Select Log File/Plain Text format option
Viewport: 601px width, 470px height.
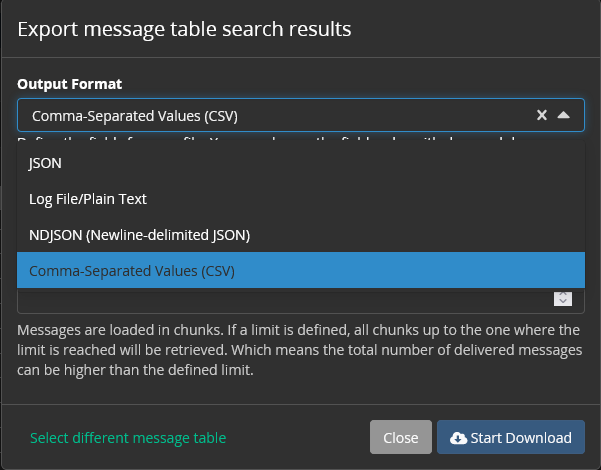click(301, 199)
